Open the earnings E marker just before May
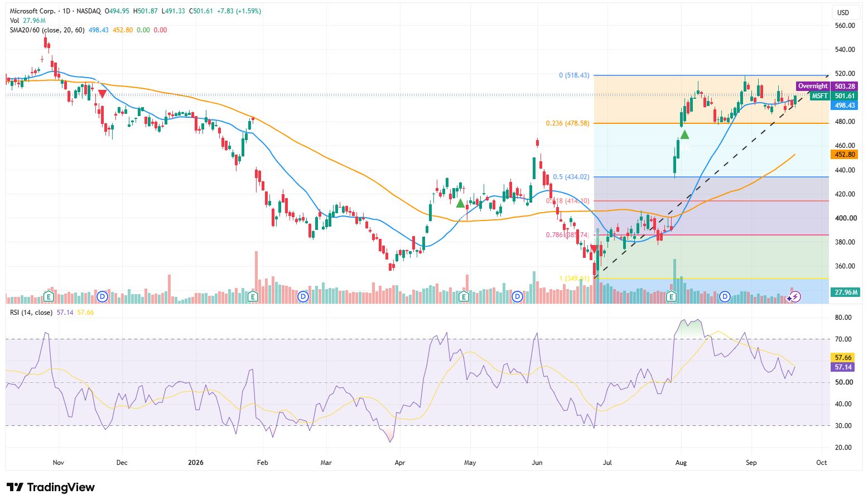The width and height of the screenshot is (868, 504). click(x=464, y=296)
